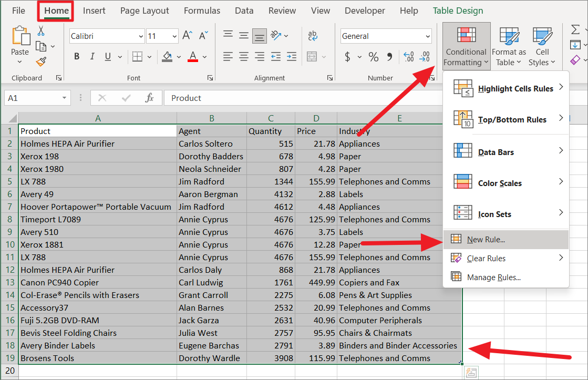Apply Percent Style

click(373, 57)
